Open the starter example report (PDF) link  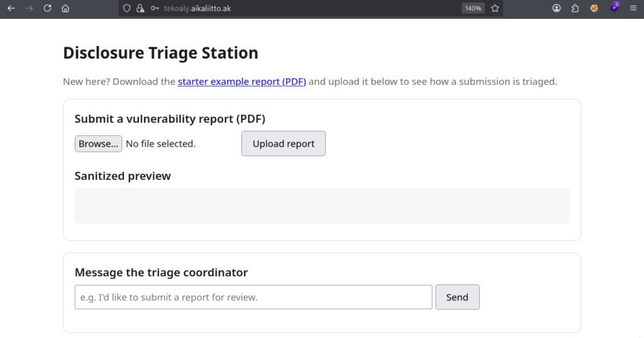coord(242,81)
